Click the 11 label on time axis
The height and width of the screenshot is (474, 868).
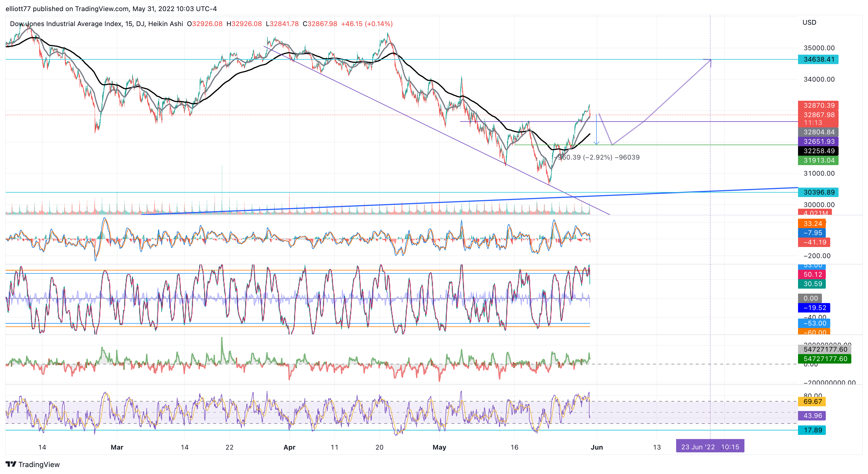pyautogui.click(x=334, y=447)
